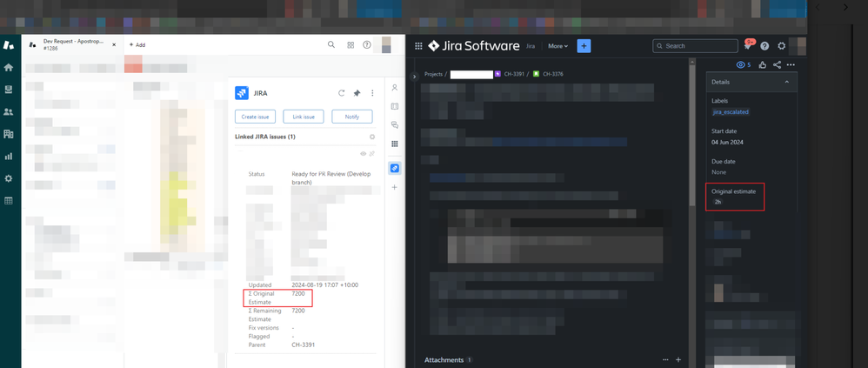This screenshot has height=368, width=868.
Task: Click the share icon on the issue
Action: [x=778, y=65]
